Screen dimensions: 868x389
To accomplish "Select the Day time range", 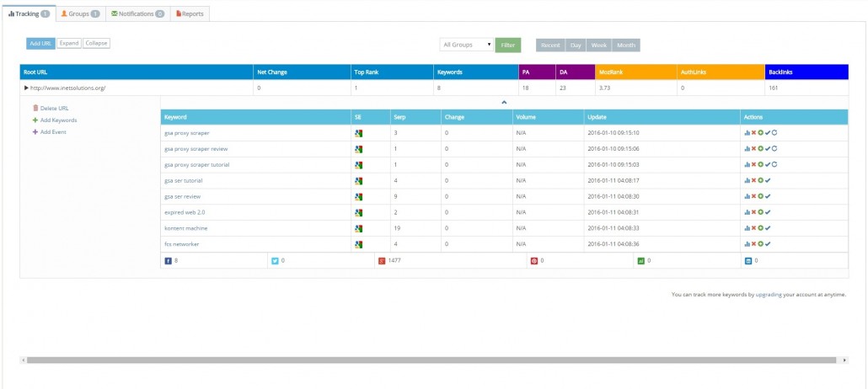I will (576, 45).
